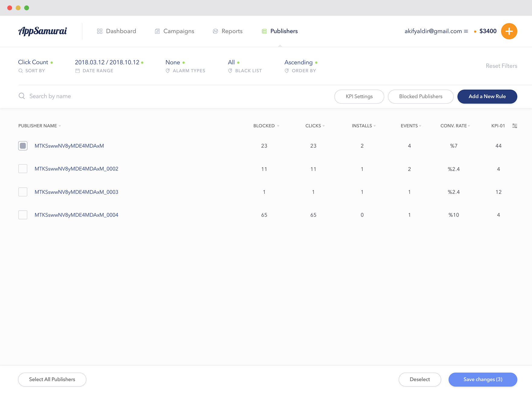
Task: Click the calendar icon beside Date Range
Action: pyautogui.click(x=78, y=71)
